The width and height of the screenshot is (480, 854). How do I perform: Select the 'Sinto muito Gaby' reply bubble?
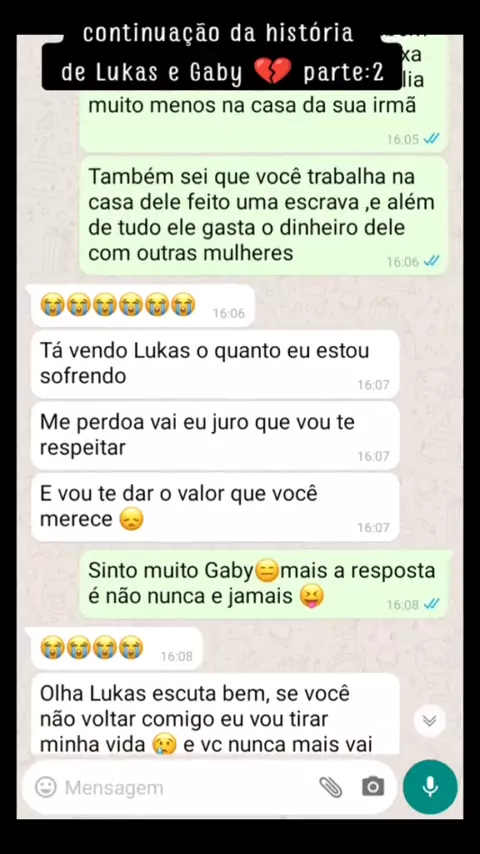(264, 584)
